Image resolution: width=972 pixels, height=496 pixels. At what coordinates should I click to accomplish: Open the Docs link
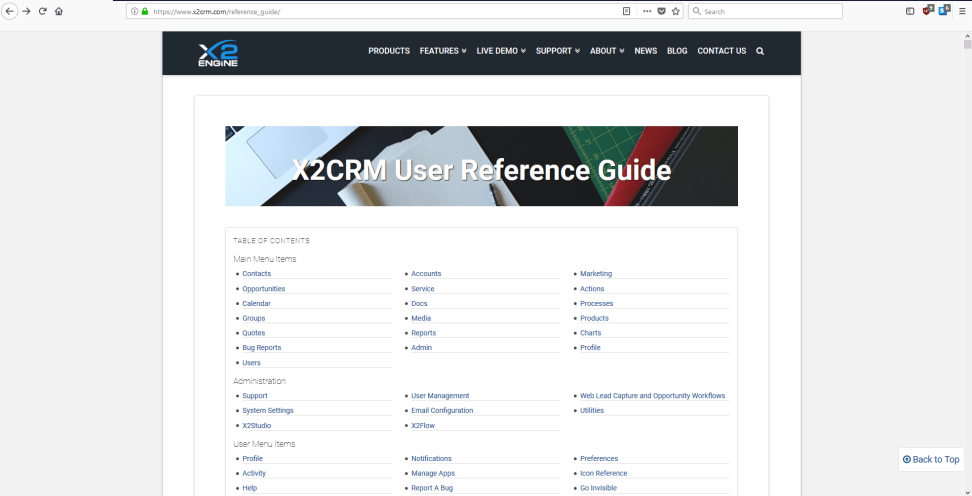click(419, 304)
